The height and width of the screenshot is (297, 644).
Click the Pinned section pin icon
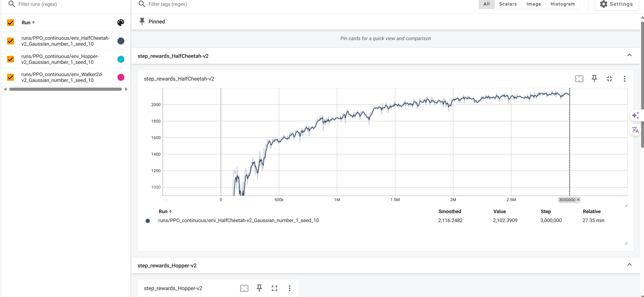(142, 22)
